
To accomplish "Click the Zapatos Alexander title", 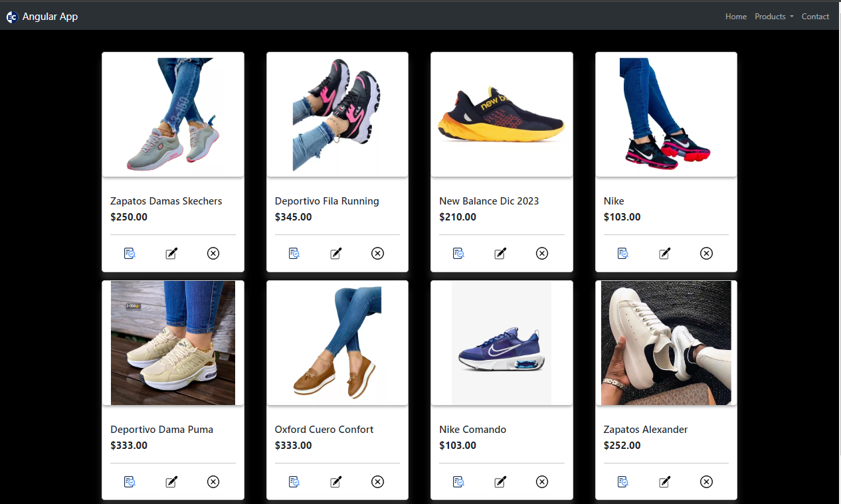I will point(646,430).
